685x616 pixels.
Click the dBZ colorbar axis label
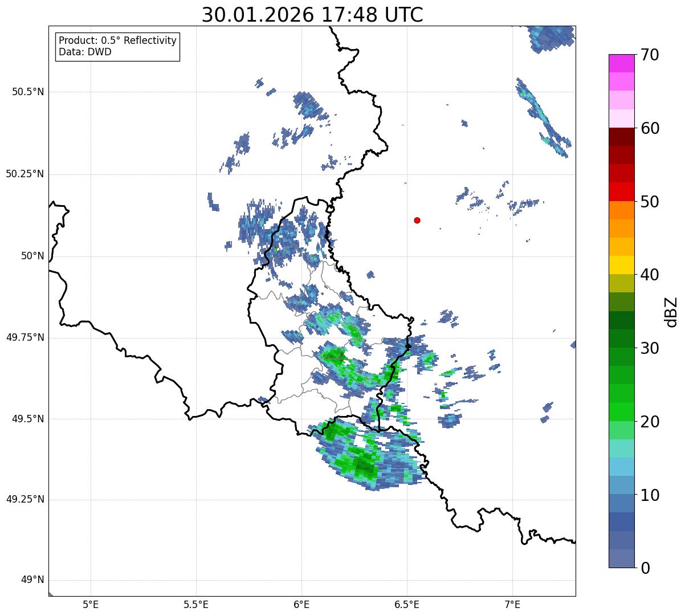672,312
